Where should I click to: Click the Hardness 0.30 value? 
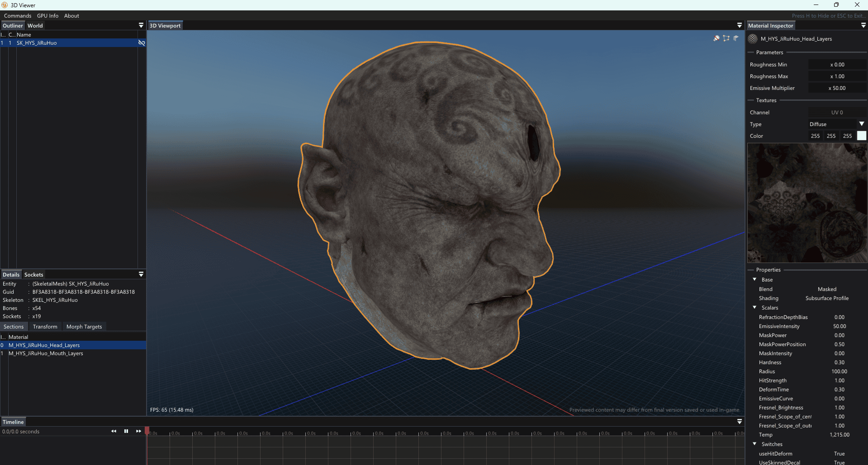(840, 362)
